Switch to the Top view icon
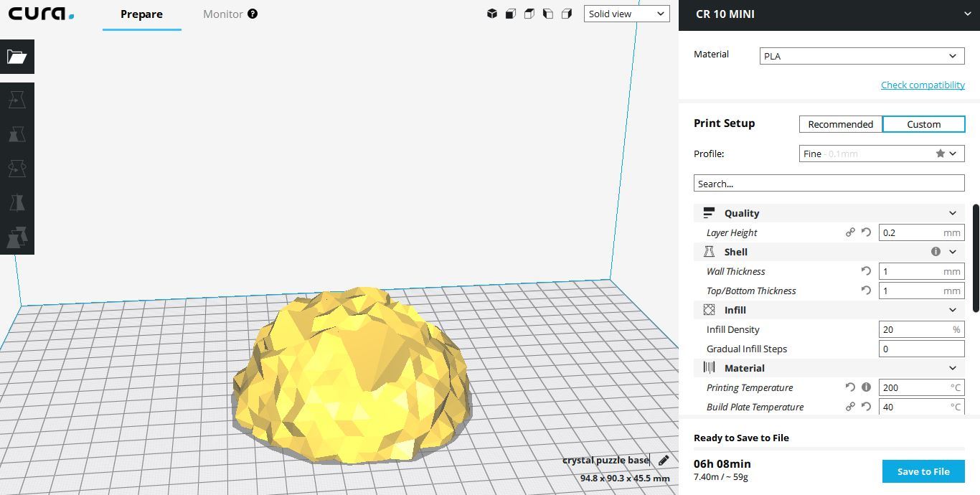 [529, 13]
